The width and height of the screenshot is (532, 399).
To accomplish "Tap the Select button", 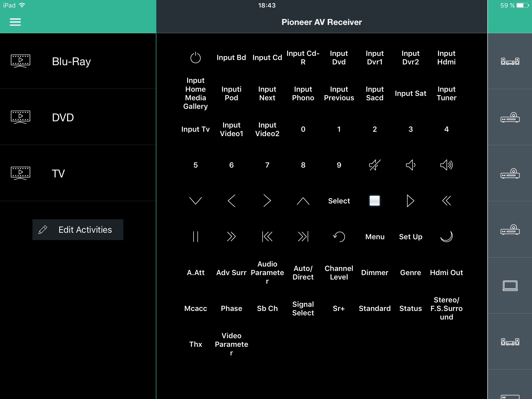I will [339, 201].
